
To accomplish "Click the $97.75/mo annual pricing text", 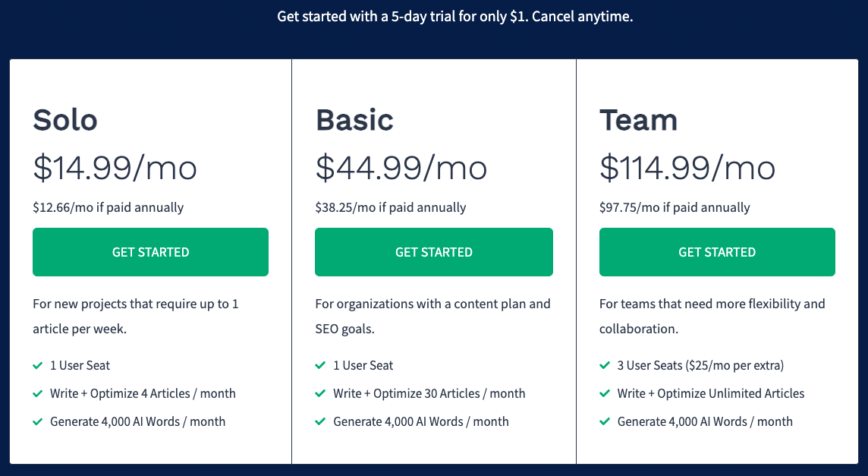I will click(675, 208).
